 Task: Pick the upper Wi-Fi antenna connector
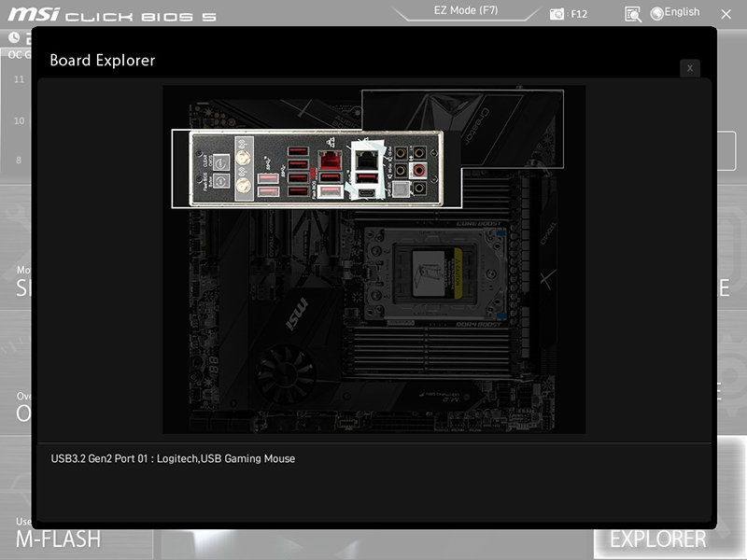pos(244,157)
